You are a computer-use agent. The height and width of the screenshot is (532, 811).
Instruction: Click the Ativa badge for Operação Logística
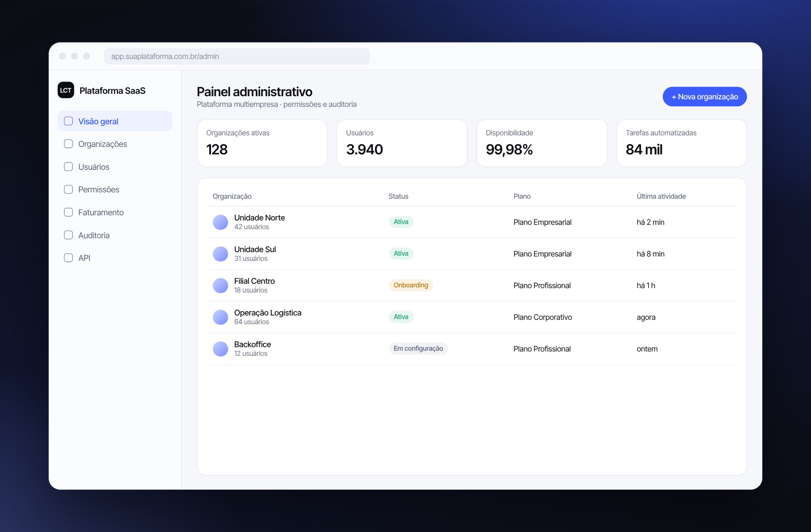[401, 317]
